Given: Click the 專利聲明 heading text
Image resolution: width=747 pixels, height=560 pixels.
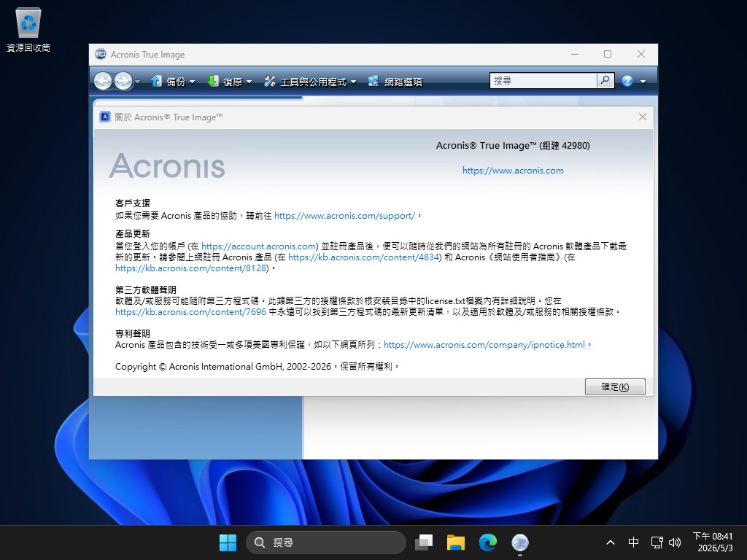Looking at the screenshot, I should coord(133,333).
